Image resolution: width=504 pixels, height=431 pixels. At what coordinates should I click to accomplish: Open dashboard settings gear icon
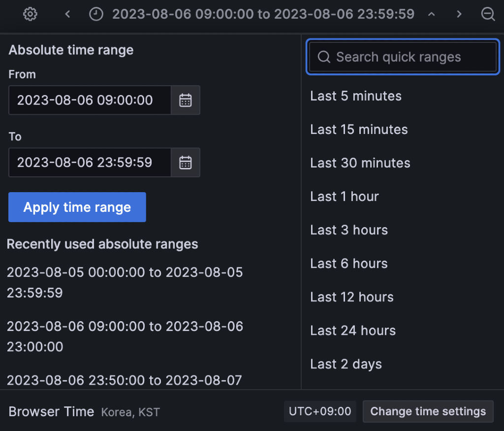(31, 14)
